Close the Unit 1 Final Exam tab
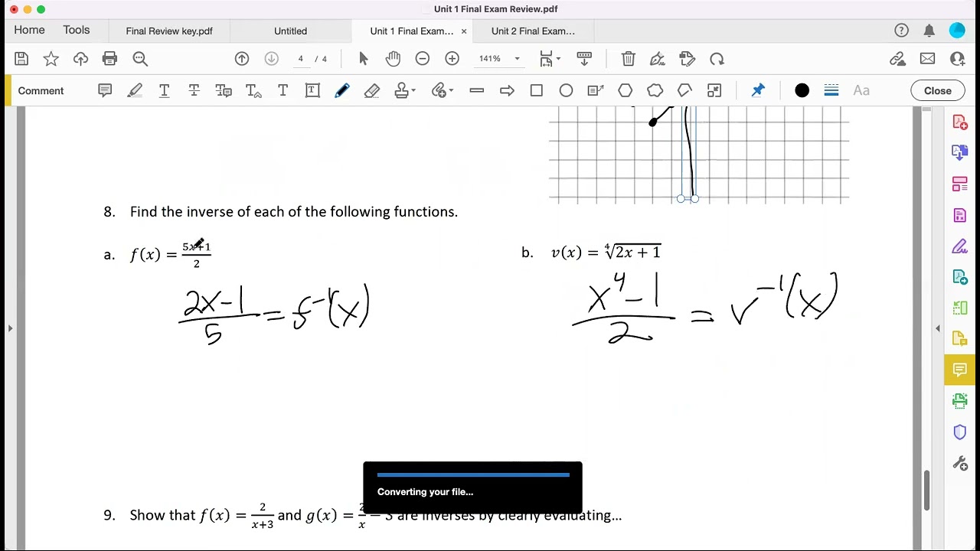Image resolution: width=980 pixels, height=551 pixels. (x=464, y=31)
